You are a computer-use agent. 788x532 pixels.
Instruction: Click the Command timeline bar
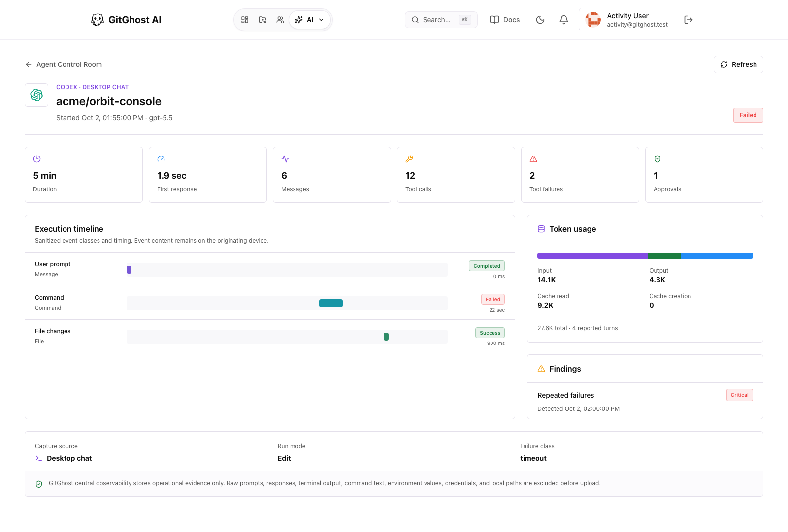click(331, 303)
